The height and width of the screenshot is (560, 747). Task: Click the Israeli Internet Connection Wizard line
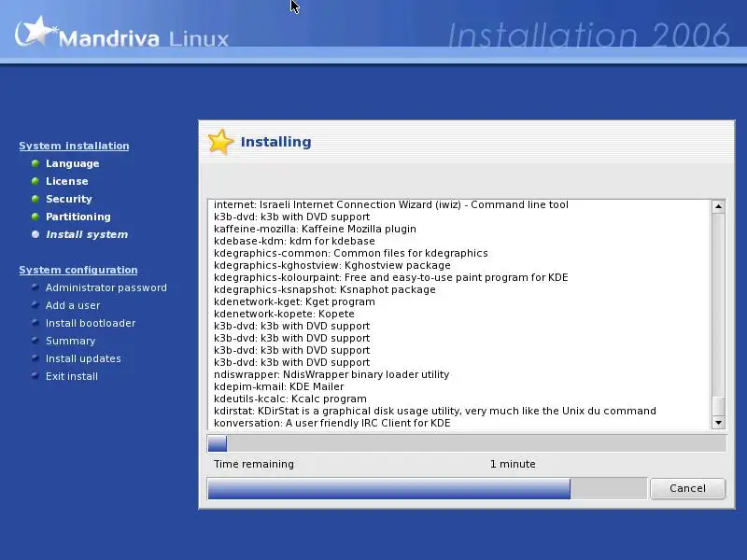(391, 204)
